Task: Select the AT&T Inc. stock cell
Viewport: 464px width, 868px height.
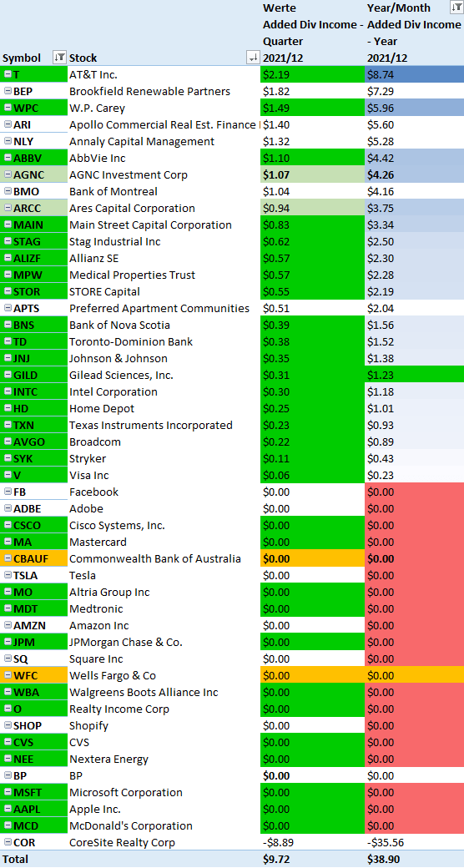Action: (x=164, y=74)
